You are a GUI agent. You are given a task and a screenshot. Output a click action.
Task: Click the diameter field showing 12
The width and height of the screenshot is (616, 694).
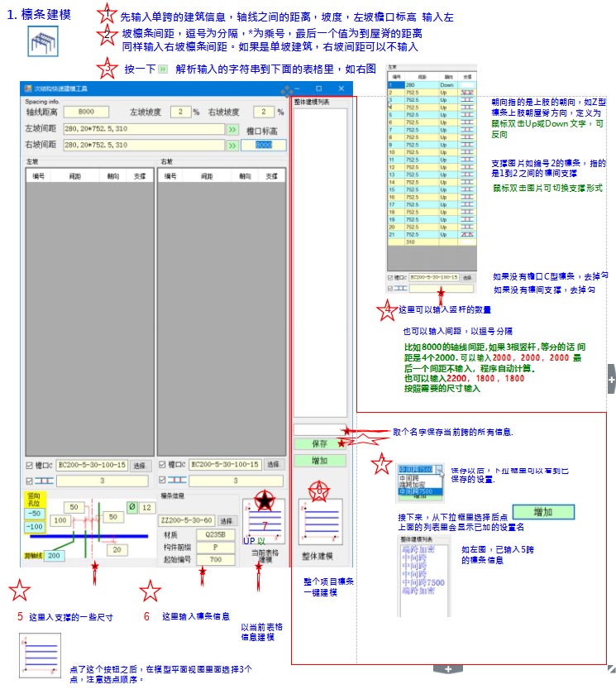147,508
